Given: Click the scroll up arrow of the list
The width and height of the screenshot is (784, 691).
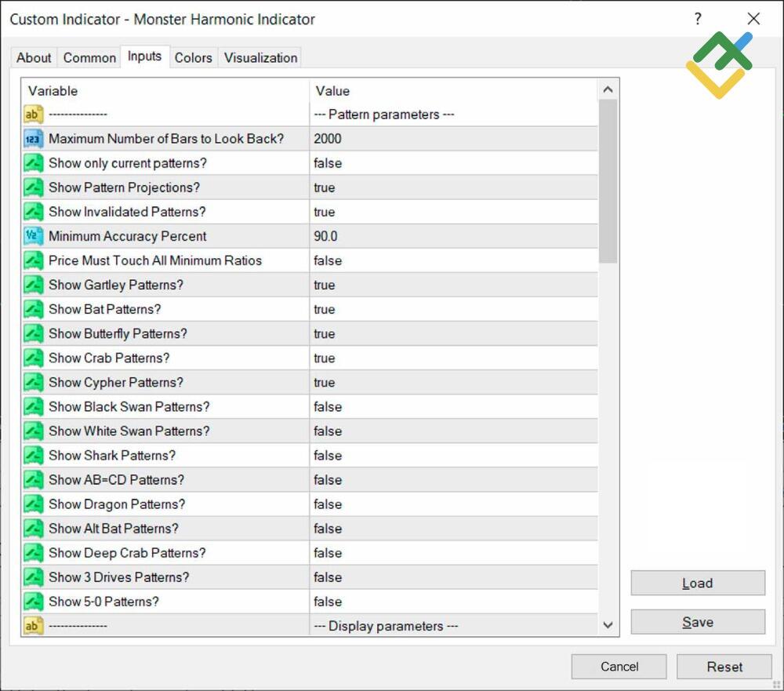Looking at the screenshot, I should [608, 90].
